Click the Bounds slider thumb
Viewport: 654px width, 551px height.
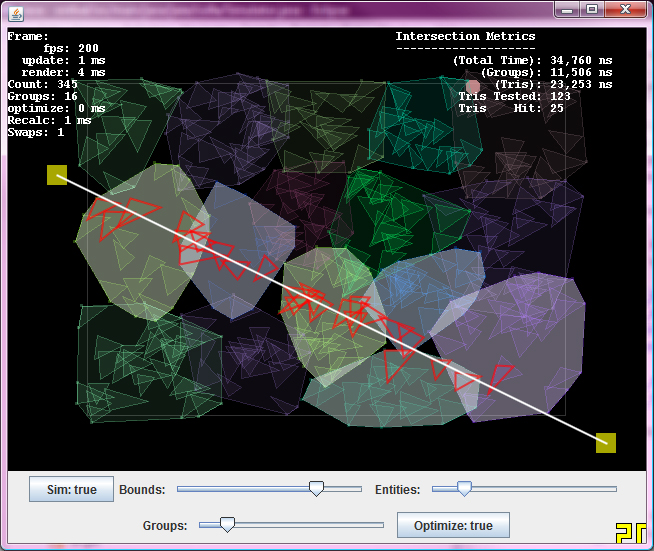316,489
